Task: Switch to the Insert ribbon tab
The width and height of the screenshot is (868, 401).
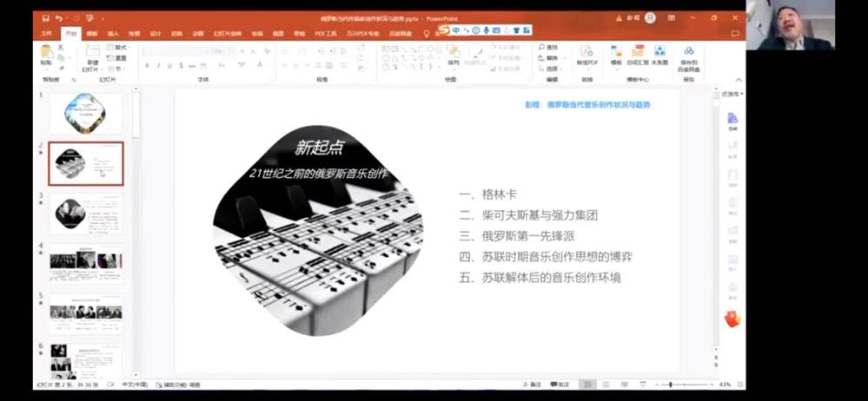Action: coord(113,34)
